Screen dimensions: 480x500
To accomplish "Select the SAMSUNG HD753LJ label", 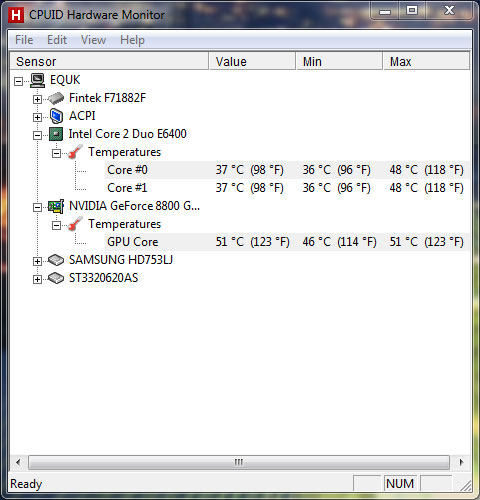I will click(121, 260).
